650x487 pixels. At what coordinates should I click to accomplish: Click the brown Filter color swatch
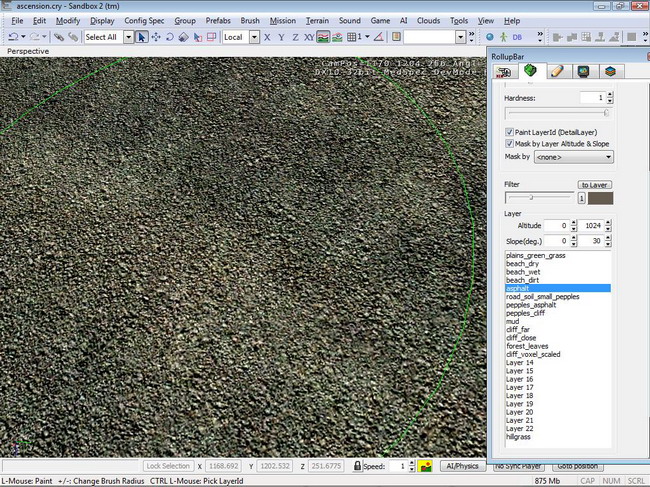pos(600,198)
